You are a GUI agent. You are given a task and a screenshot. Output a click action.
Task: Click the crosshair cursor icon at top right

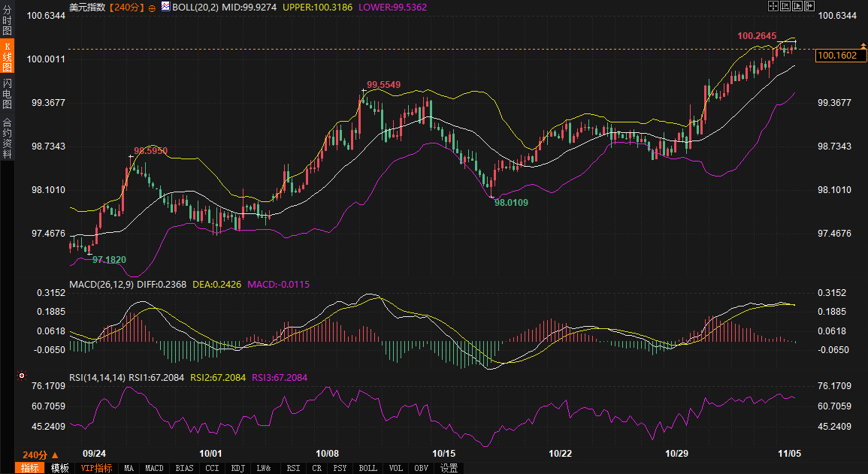pyautogui.click(x=773, y=6)
